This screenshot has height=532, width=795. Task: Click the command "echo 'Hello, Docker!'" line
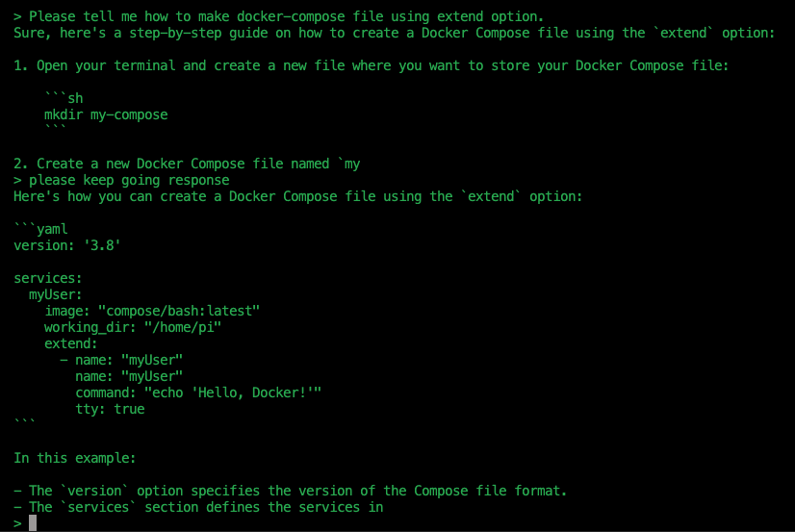point(198,393)
